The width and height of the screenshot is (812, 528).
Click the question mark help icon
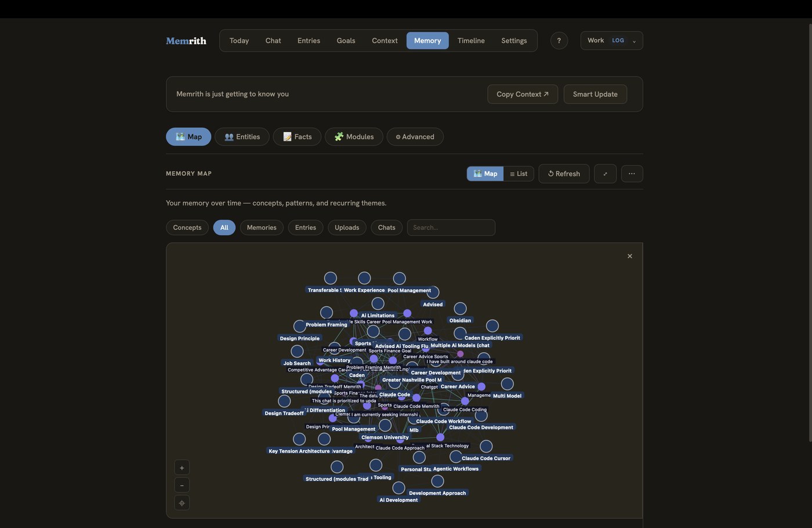pos(559,41)
